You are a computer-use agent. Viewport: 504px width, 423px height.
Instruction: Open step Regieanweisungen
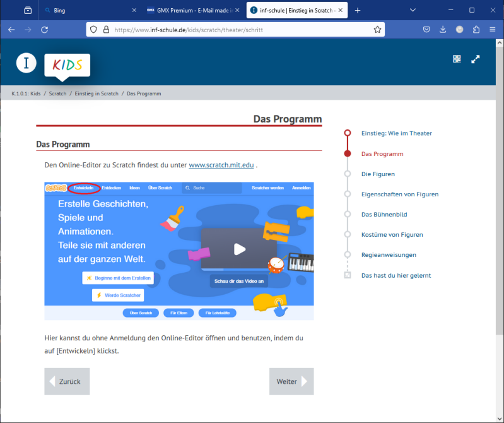[389, 255]
